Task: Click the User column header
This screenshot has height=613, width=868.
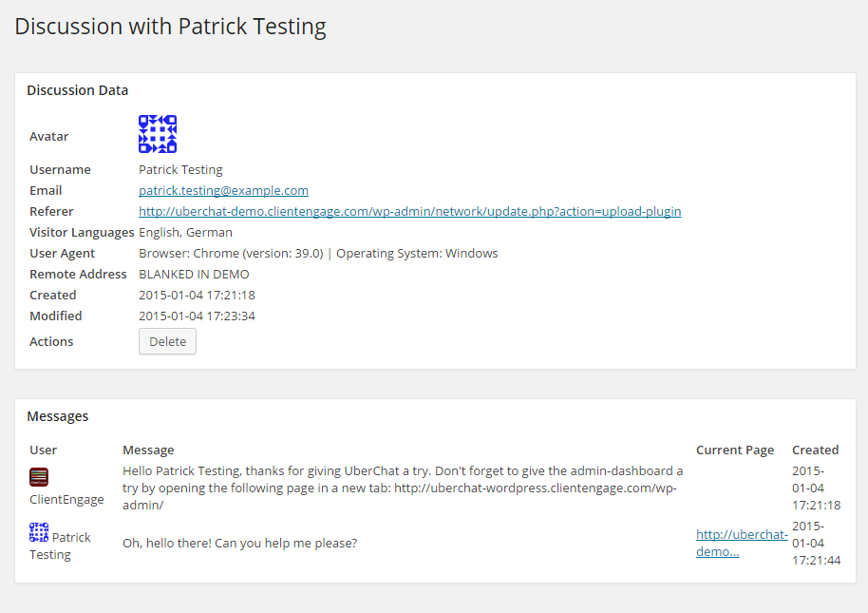Action: (43, 450)
